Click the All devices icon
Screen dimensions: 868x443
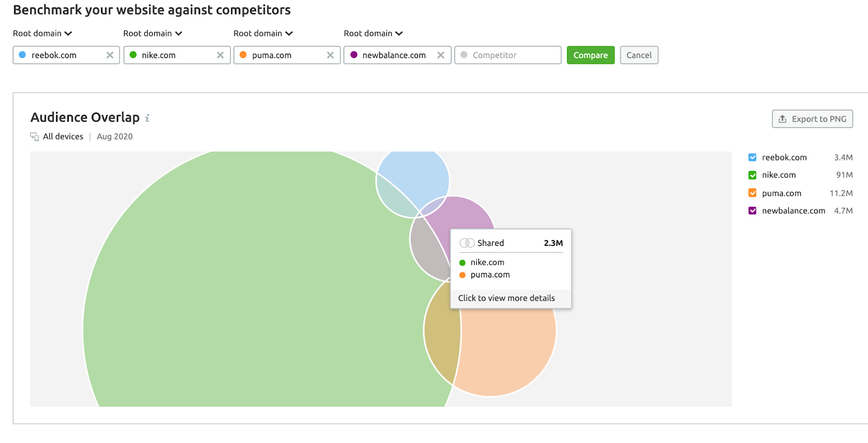point(34,136)
